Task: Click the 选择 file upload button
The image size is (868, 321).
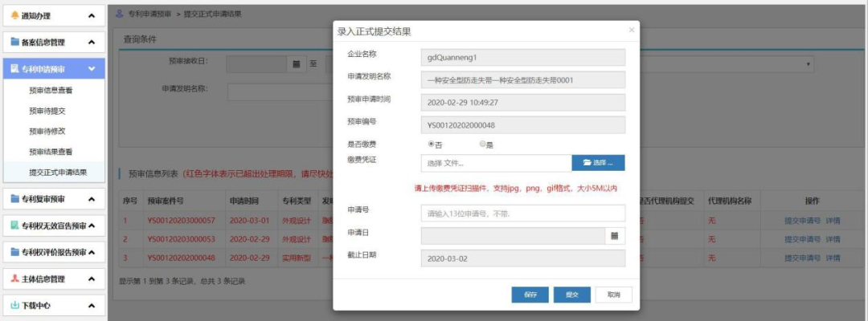Action: (x=598, y=163)
